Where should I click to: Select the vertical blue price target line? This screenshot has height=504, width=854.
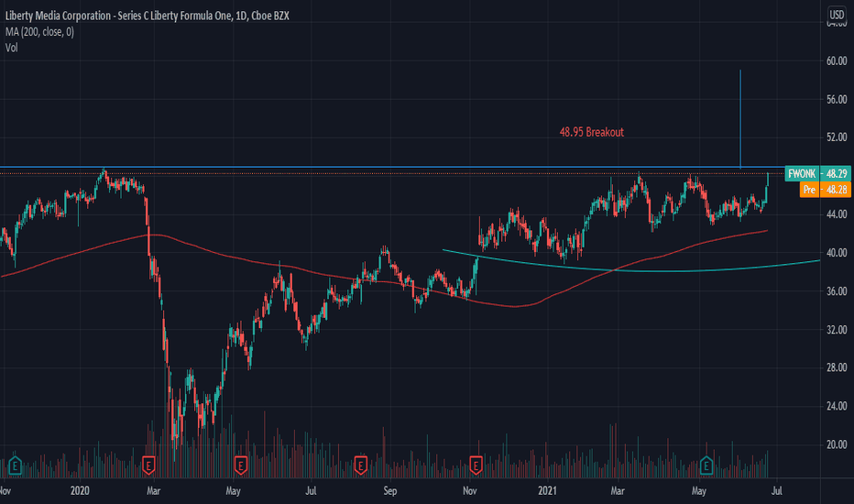click(x=740, y=119)
